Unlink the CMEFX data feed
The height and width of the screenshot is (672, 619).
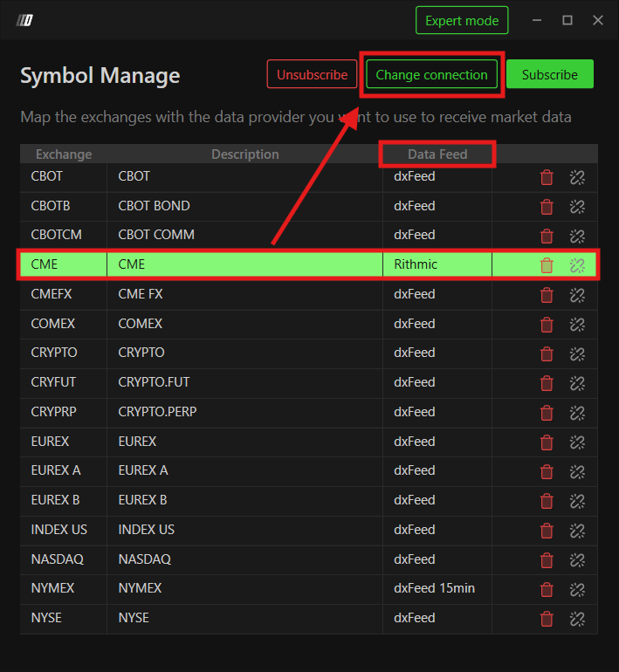[577, 295]
